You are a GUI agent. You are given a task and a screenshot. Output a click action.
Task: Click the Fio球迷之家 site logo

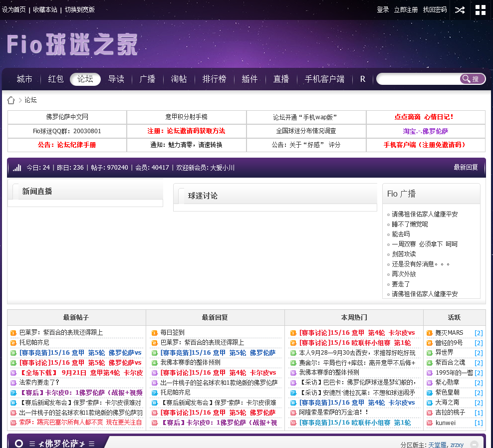72,44
